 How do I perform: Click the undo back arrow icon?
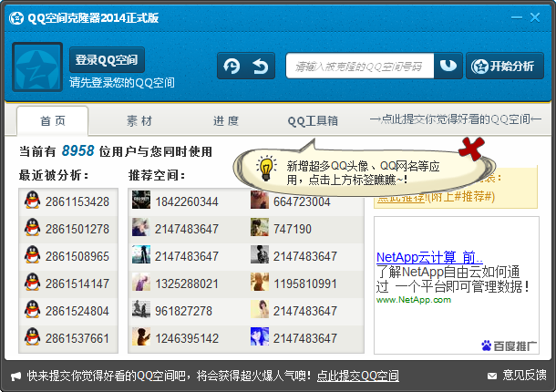coord(261,66)
